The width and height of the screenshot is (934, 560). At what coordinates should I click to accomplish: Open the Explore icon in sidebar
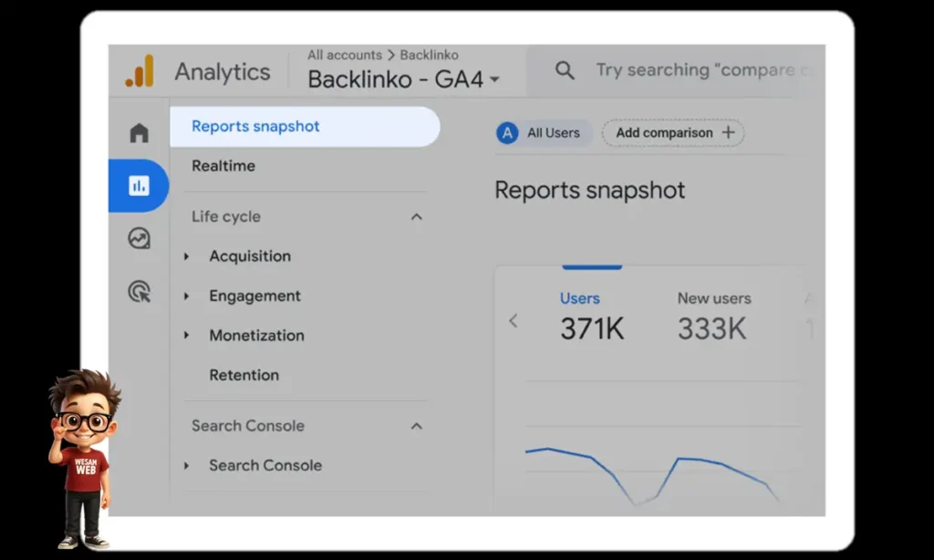(x=139, y=239)
